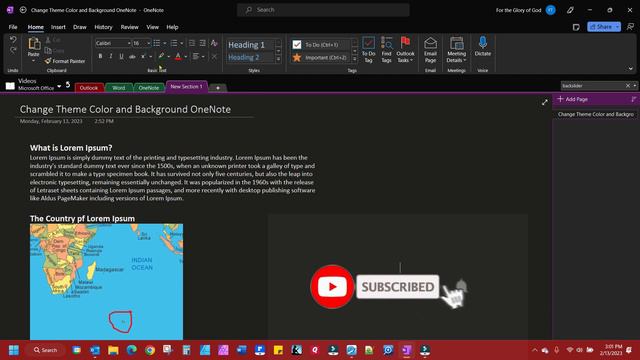
Task: Open Find Tags
Action: [386, 50]
